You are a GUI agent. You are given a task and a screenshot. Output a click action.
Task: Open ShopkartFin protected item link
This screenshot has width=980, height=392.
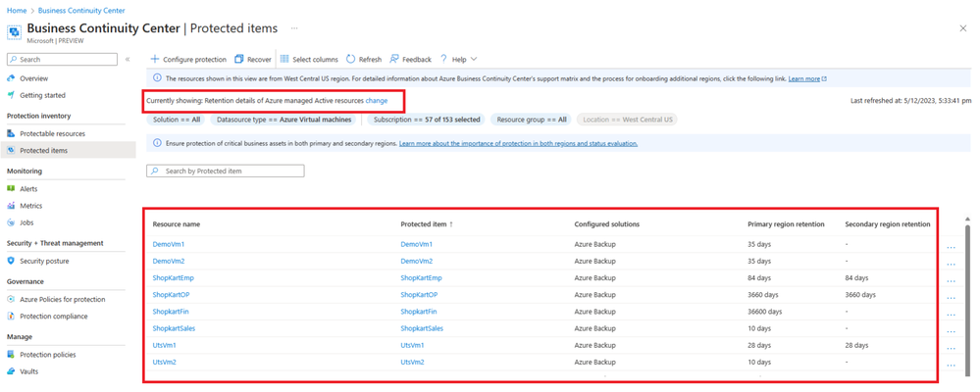418,312
